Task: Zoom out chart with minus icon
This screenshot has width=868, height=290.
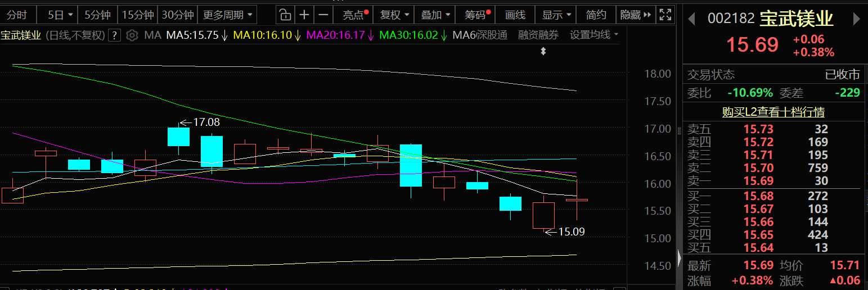Action: 322,15
